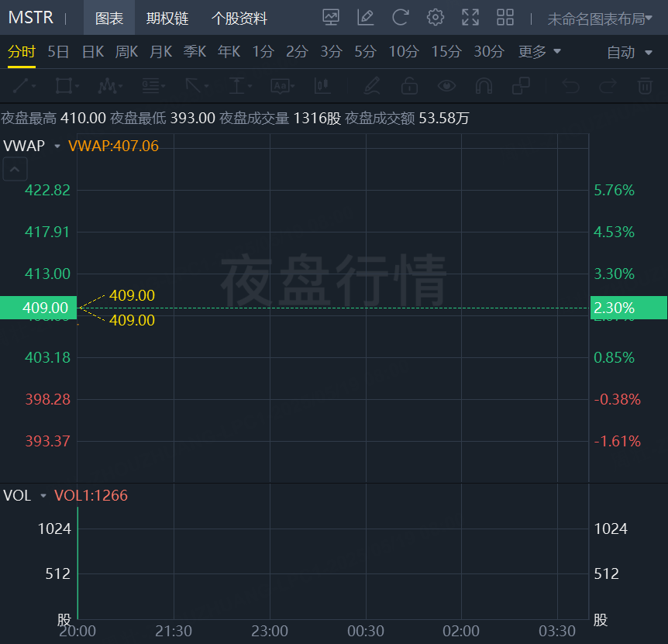The height and width of the screenshot is (644, 668).
Task: Select the Fibonacci levels tool
Action: pyautogui.click(x=153, y=85)
